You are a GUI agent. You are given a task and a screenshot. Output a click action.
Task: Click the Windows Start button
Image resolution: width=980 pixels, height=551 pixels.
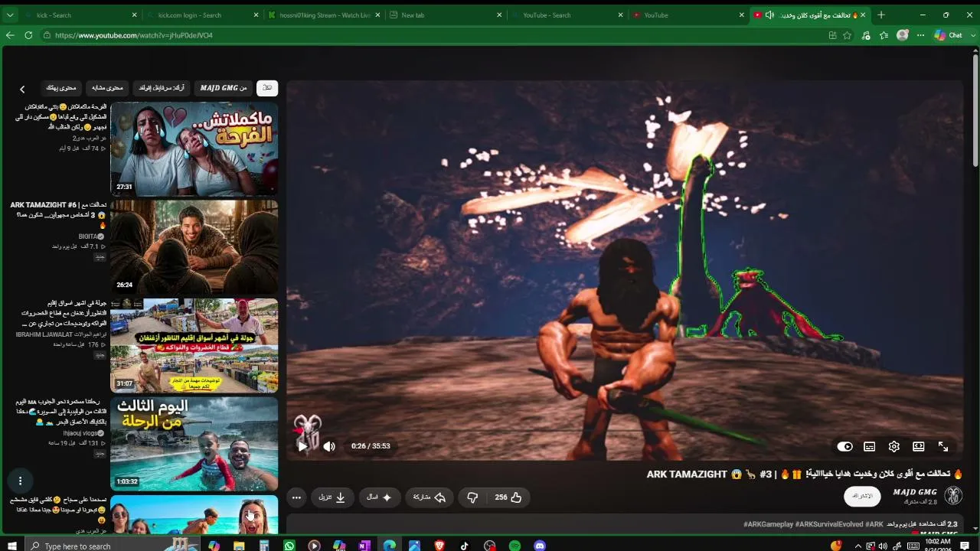point(11,546)
